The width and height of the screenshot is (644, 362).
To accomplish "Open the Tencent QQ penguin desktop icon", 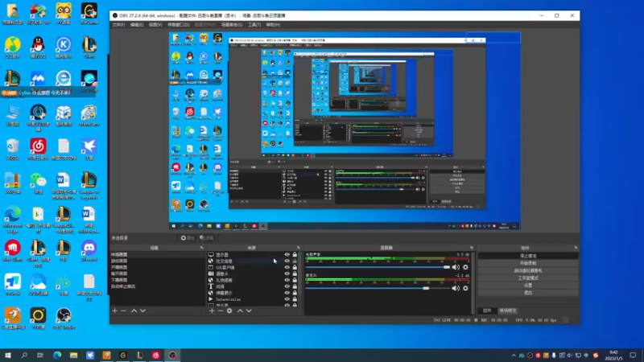I will coord(38,47).
